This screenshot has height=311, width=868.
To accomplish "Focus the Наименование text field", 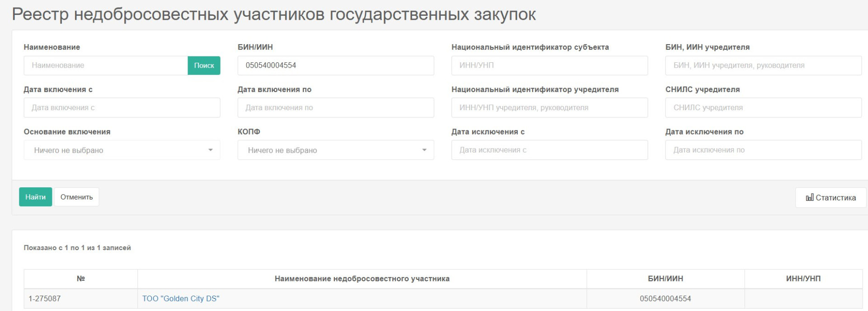I will (105, 65).
